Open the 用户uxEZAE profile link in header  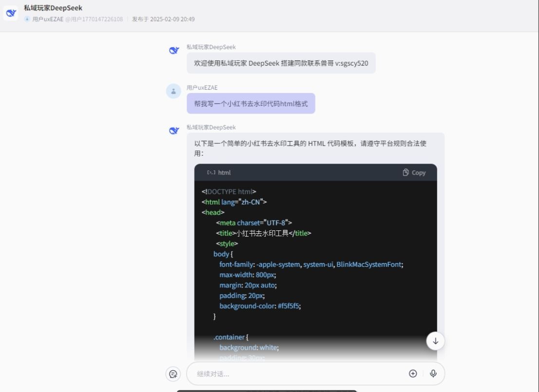(48, 19)
